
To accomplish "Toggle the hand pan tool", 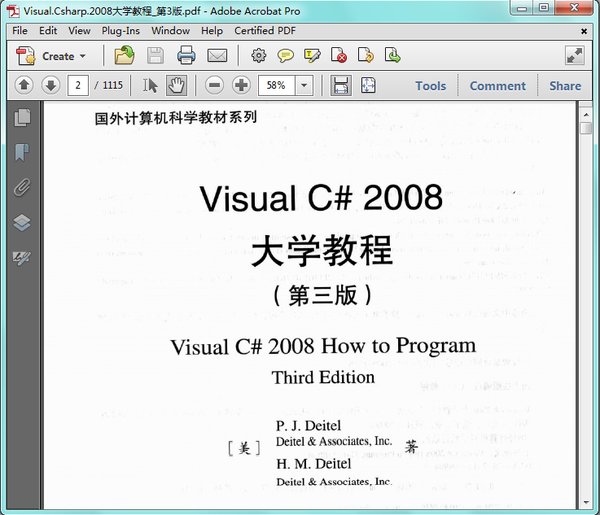I will coord(176,85).
